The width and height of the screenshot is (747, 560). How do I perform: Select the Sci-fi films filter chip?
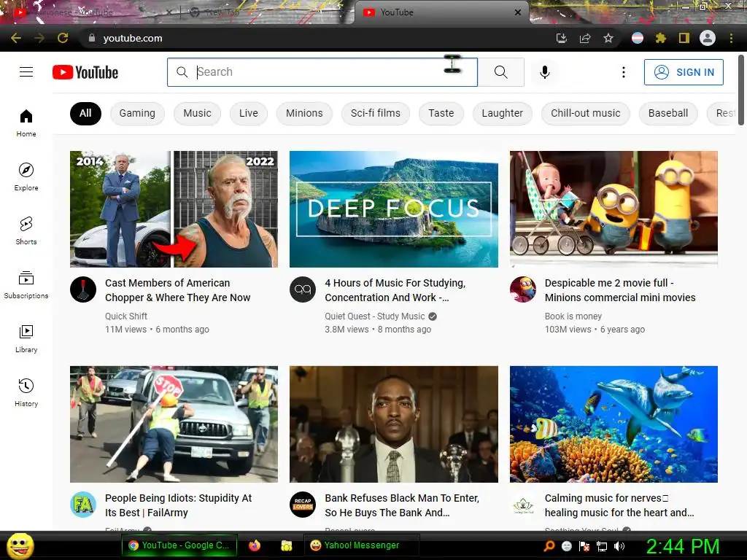pyautogui.click(x=376, y=113)
